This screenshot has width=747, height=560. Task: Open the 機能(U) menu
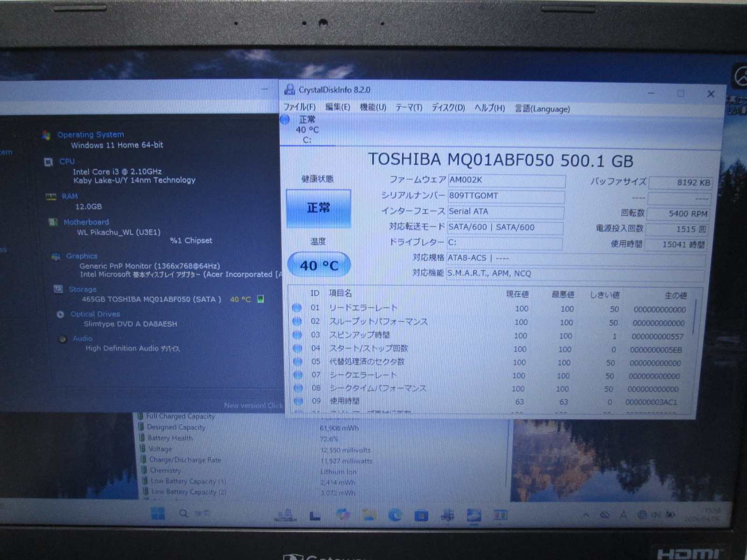click(x=373, y=107)
